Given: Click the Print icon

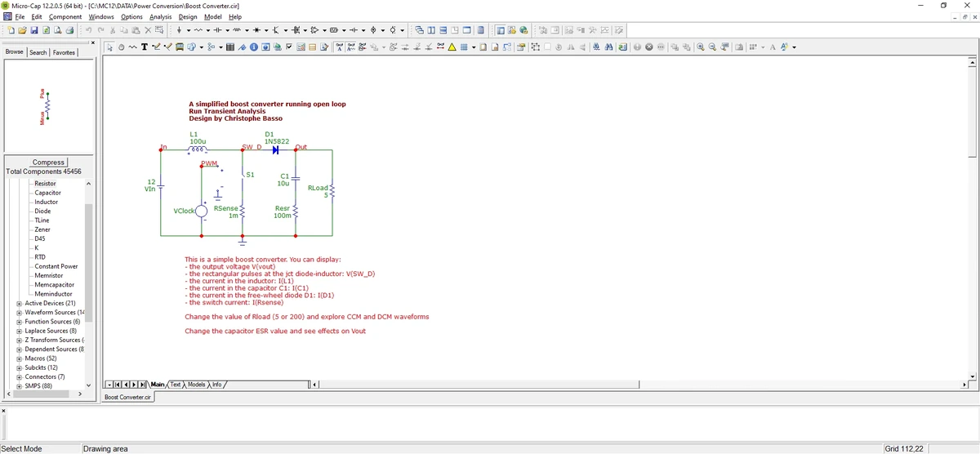Looking at the screenshot, I should 70,30.
